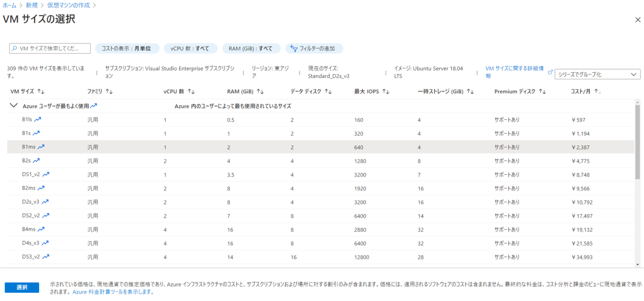Open the vCPU 数 : すべて filter

click(191, 48)
